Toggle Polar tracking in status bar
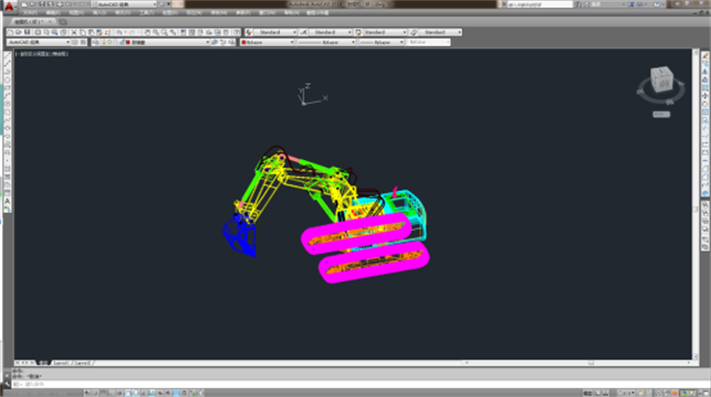Image resolution: width=711 pixels, height=397 pixels. click(119, 393)
